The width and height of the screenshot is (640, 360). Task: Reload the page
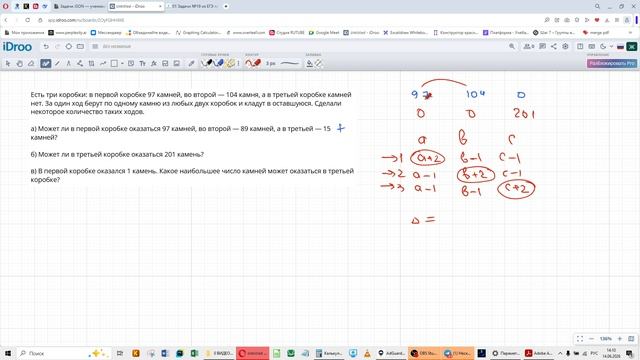[27, 20]
